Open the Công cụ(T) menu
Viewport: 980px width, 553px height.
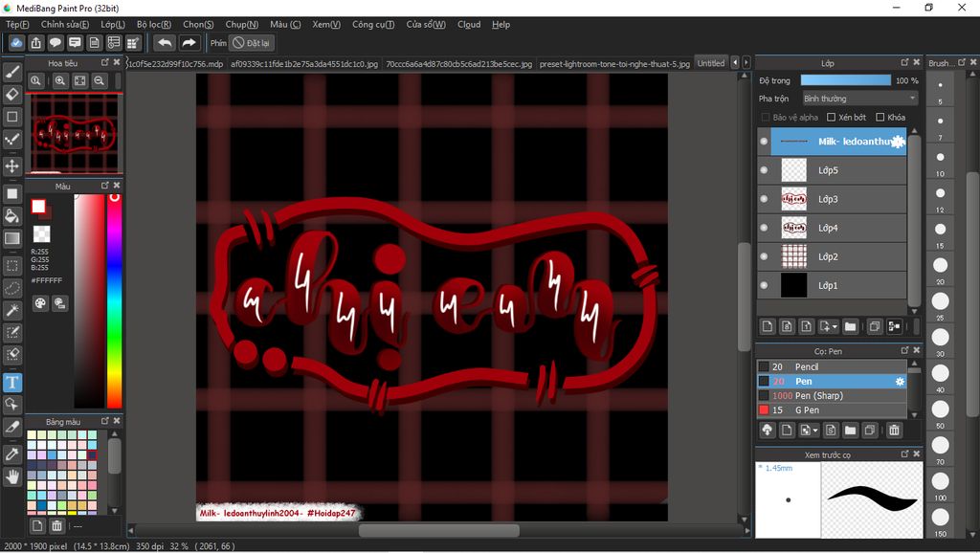373,24
